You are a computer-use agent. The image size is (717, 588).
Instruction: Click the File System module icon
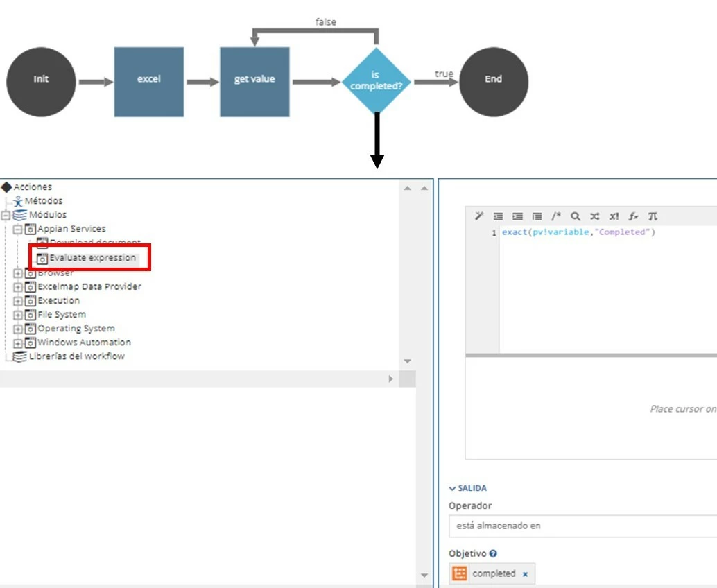point(31,315)
